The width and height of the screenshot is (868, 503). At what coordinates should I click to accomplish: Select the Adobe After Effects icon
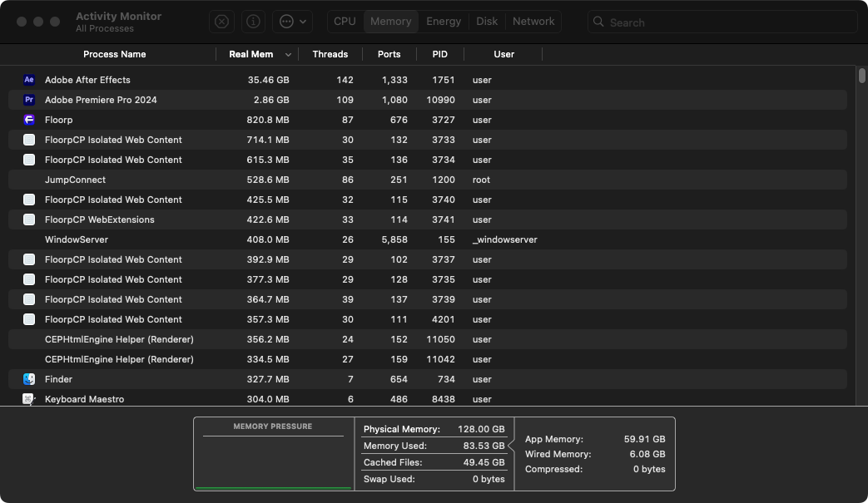point(29,80)
